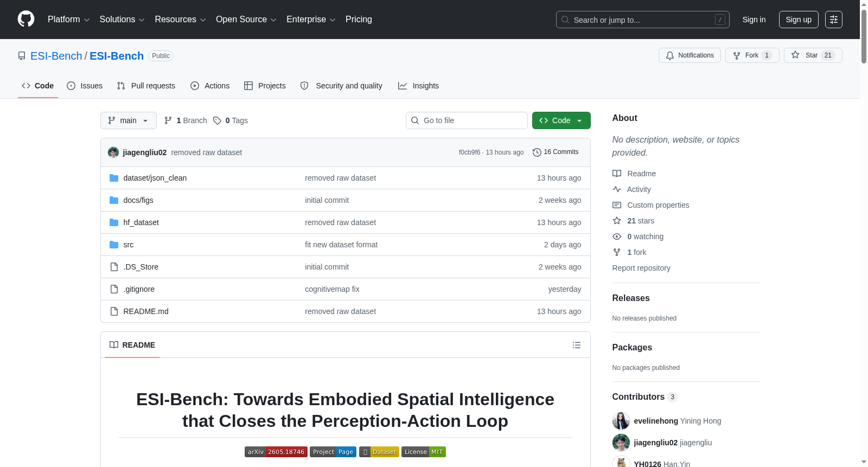868x467 pixels.
Task: Open the 'cognitivemap fix' commit message
Action: pyautogui.click(x=332, y=289)
